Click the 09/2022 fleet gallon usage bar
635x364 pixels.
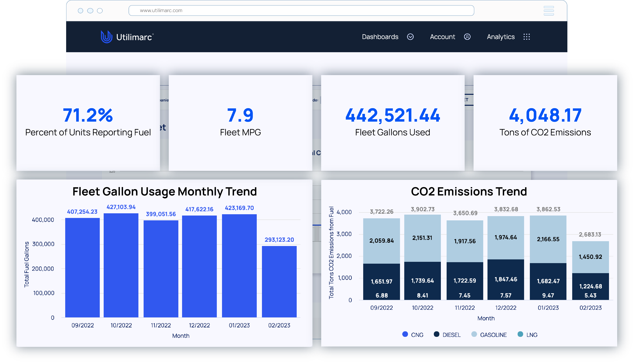(x=82, y=268)
